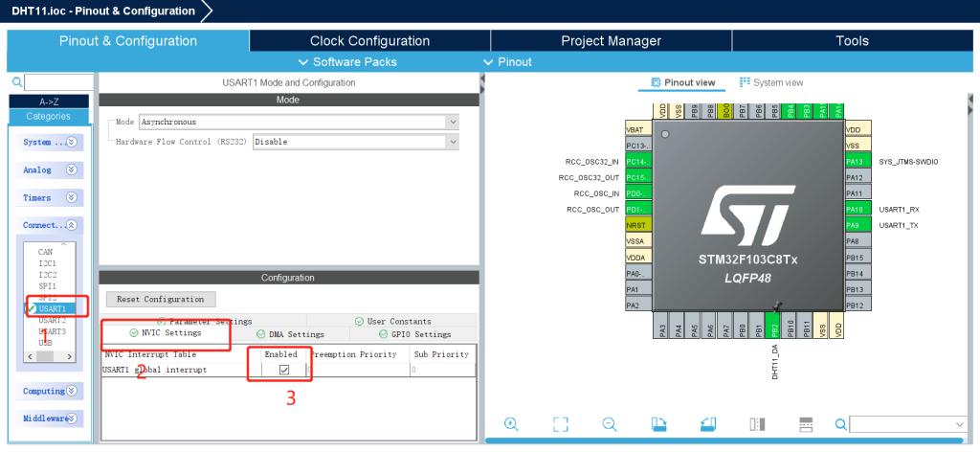Switch to System view
Viewport: 980px width, 452px height.
coord(771,82)
